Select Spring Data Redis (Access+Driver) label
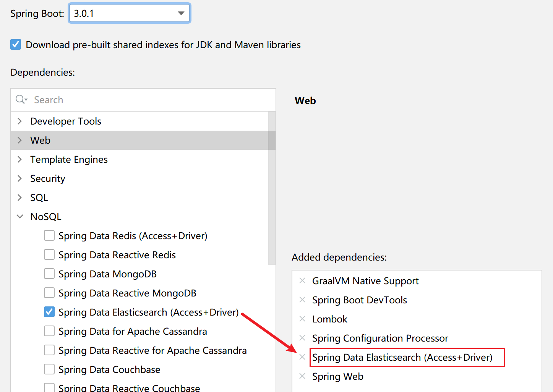 (133, 236)
